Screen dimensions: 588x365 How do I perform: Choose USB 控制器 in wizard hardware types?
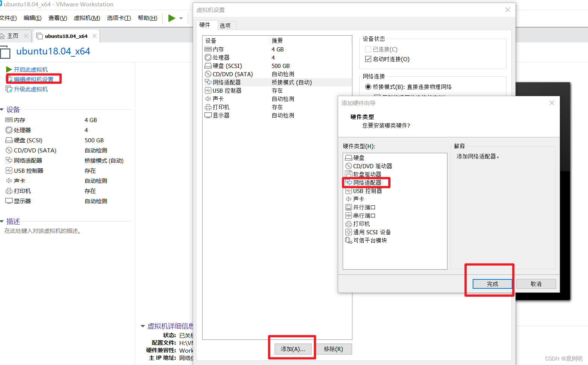[x=395, y=191]
